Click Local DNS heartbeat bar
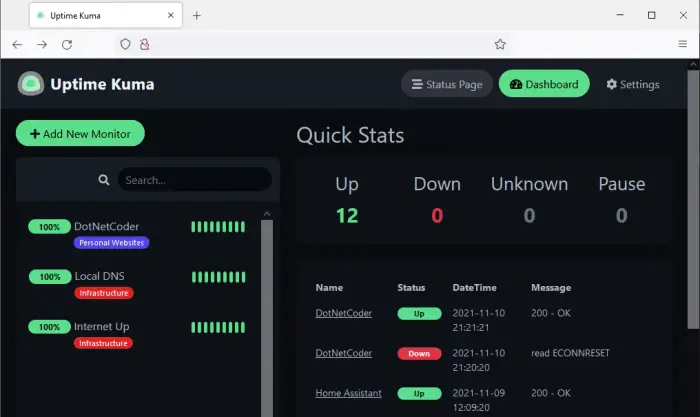700x417 pixels. point(218,277)
